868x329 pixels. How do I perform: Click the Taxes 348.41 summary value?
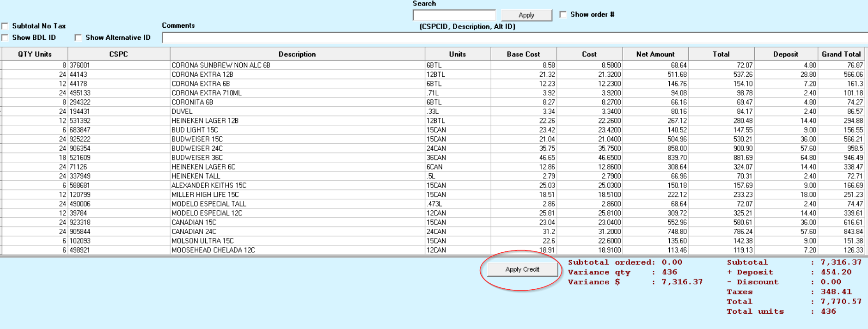click(x=836, y=292)
